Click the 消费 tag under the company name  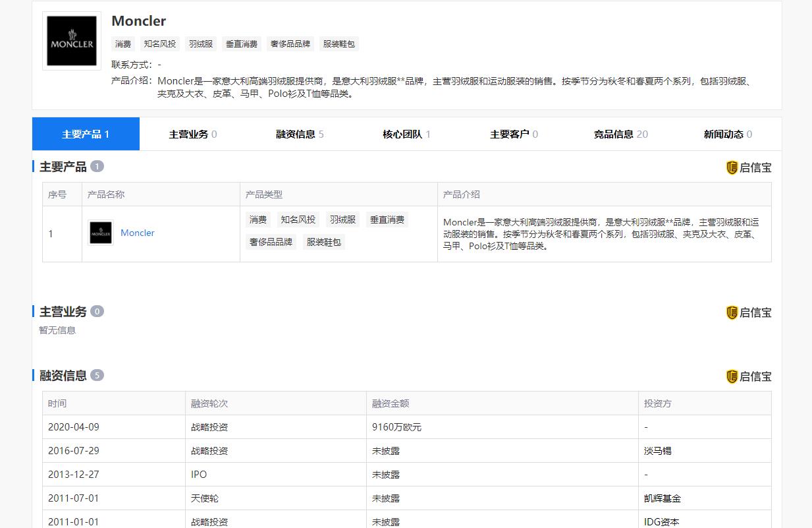pyautogui.click(x=122, y=44)
